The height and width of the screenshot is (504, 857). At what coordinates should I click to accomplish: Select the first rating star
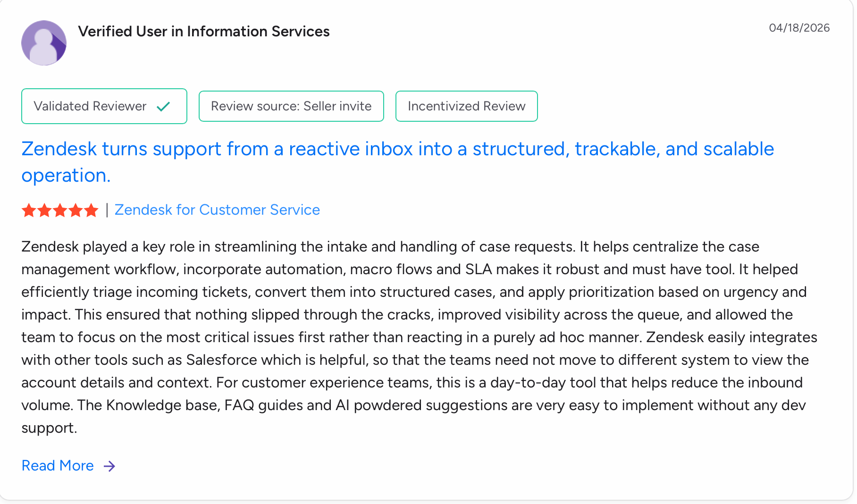point(29,210)
